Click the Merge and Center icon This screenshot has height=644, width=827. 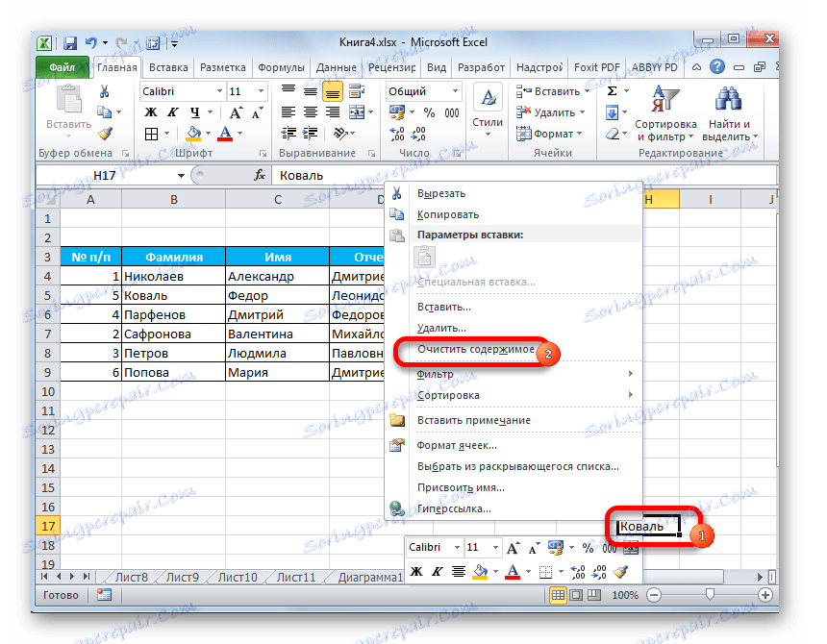(x=357, y=112)
